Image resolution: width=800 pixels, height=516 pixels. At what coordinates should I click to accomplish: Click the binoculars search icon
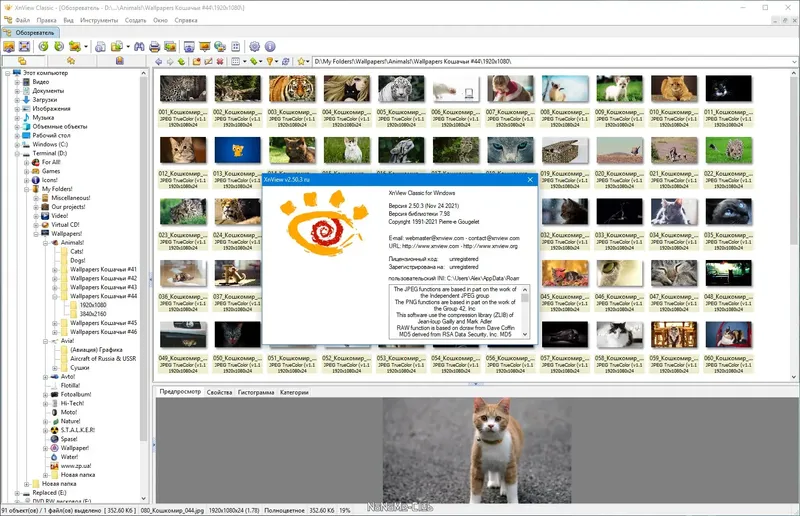[x=139, y=46]
